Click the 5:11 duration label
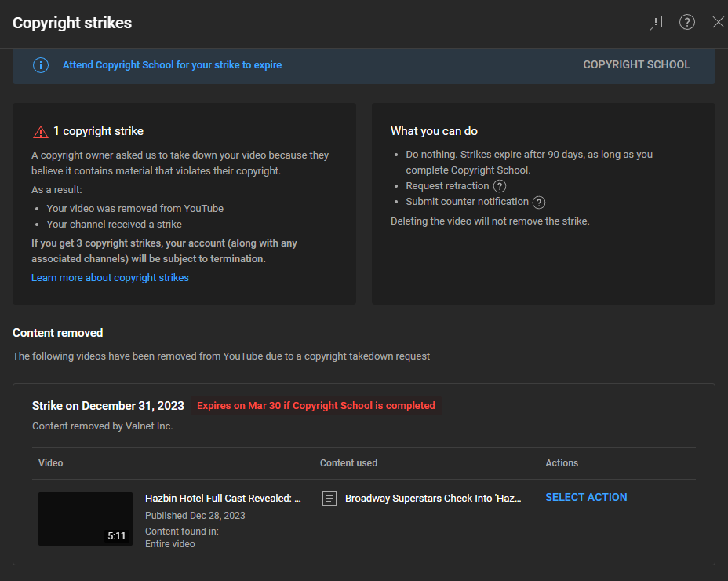This screenshot has height=581, width=728. click(x=117, y=536)
